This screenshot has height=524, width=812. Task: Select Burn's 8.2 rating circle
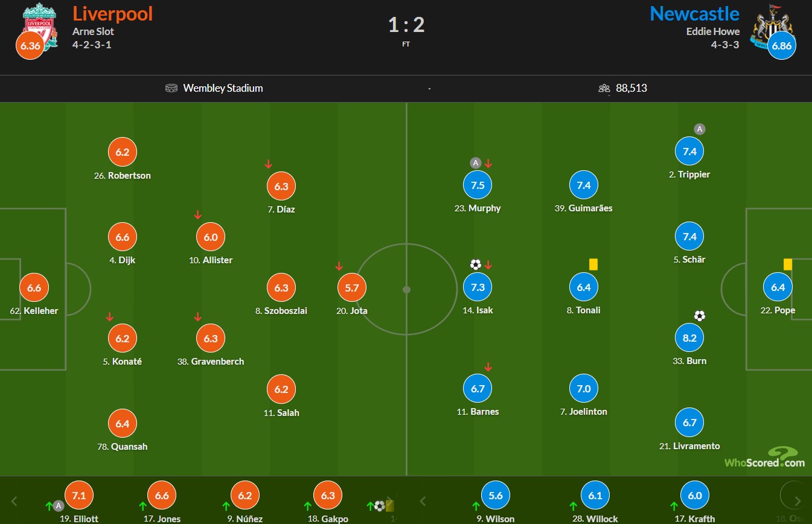[x=689, y=338]
